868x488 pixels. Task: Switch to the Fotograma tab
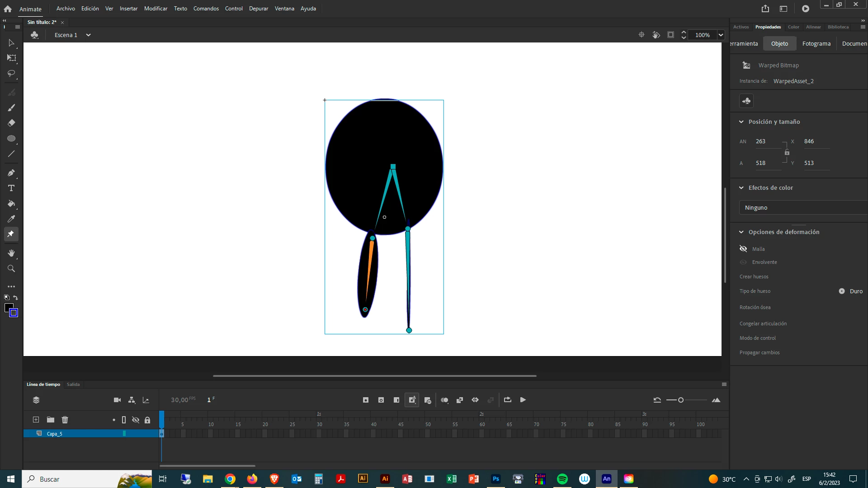pyautogui.click(x=816, y=44)
